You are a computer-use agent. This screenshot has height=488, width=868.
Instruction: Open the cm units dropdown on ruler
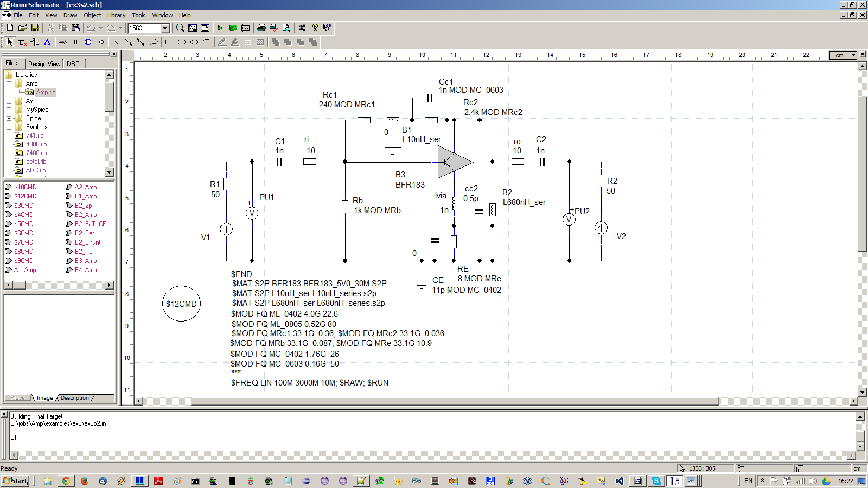(x=853, y=55)
